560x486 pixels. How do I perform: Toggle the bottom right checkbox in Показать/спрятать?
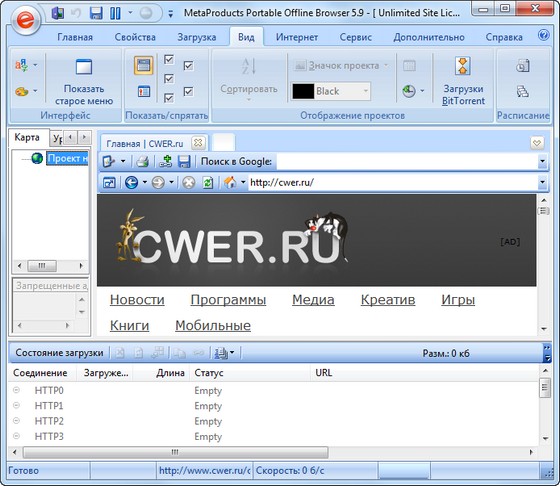(189, 92)
